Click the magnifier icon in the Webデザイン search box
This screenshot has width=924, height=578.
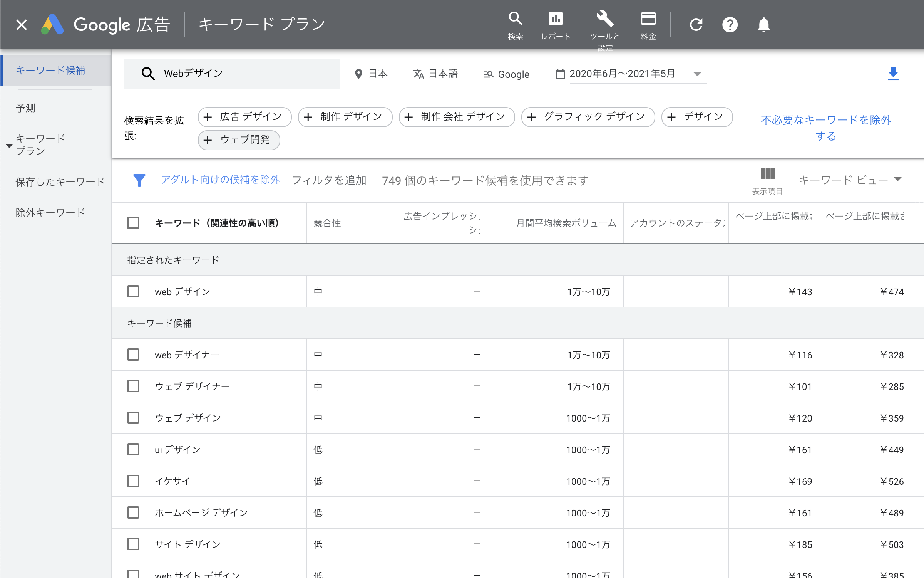coord(148,74)
